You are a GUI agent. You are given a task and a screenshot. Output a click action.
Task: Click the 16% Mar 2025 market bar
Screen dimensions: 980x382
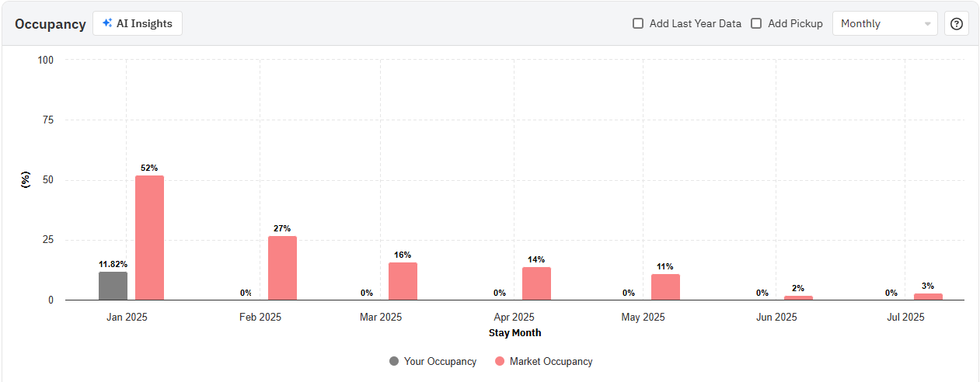(x=403, y=281)
